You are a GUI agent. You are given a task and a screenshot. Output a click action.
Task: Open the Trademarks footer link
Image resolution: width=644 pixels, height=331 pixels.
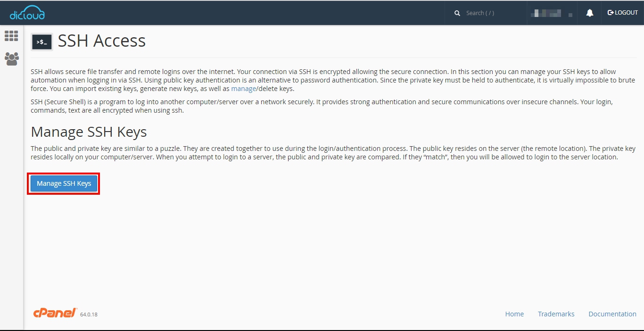[556, 314]
